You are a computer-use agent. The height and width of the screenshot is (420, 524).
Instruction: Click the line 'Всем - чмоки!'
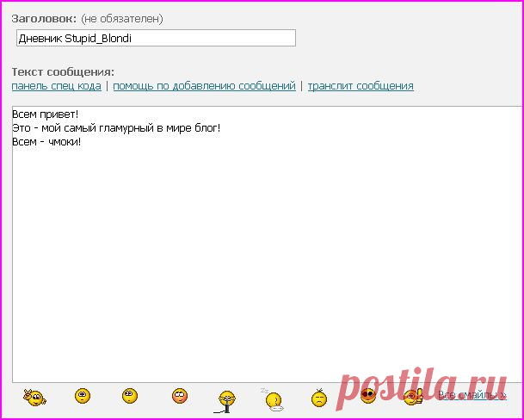point(46,142)
